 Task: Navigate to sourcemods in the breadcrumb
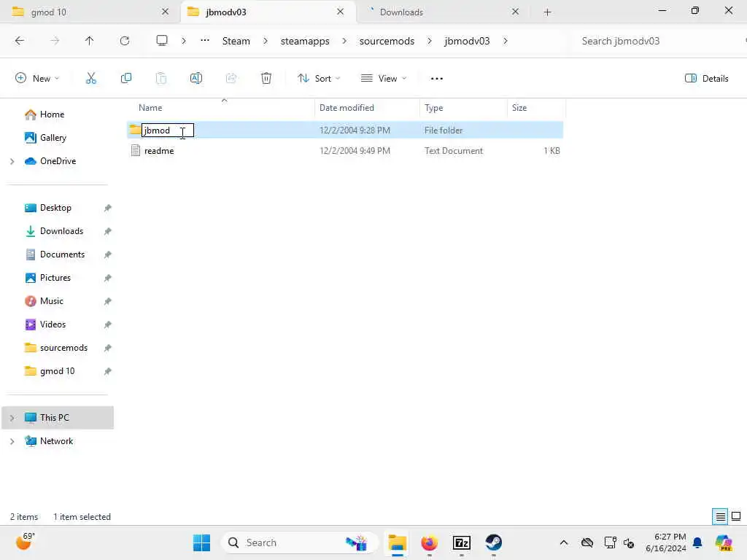[387, 41]
